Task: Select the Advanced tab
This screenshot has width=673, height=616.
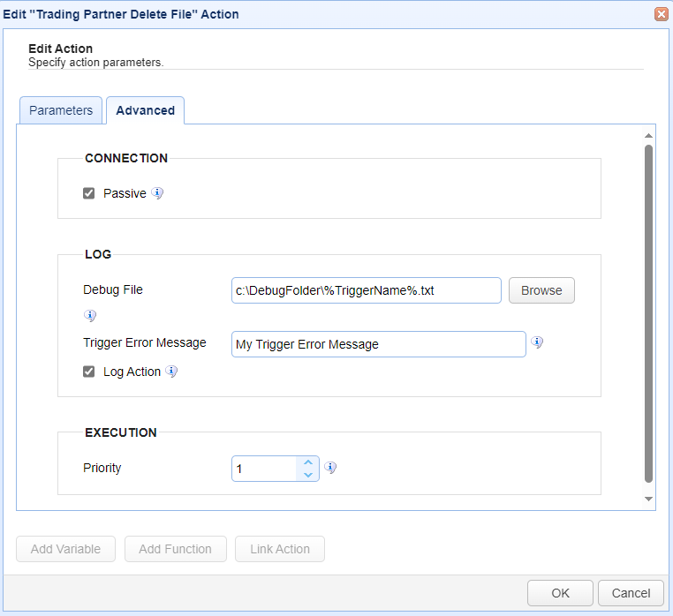Action: coord(145,110)
